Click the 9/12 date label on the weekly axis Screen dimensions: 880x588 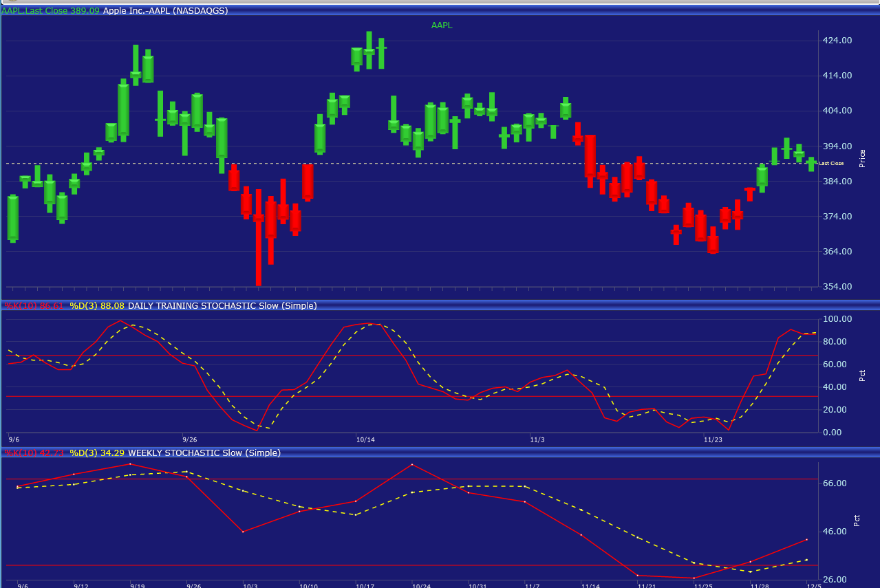(x=81, y=585)
